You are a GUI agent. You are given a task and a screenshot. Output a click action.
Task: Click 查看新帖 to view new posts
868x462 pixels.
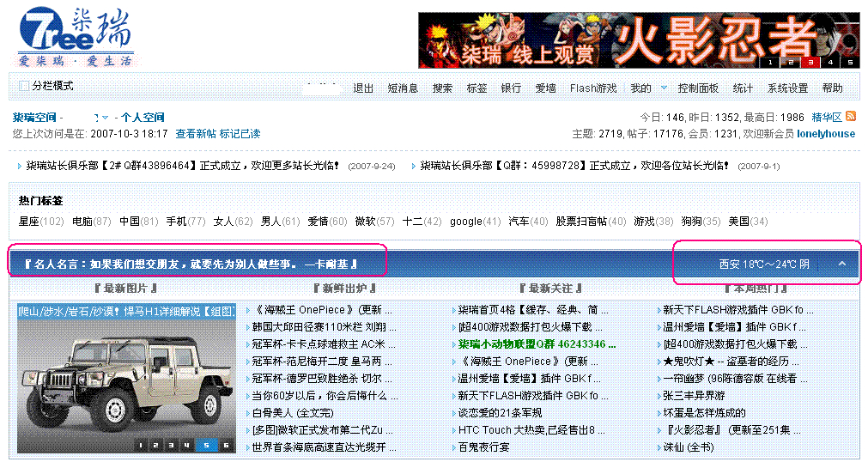[x=196, y=133]
